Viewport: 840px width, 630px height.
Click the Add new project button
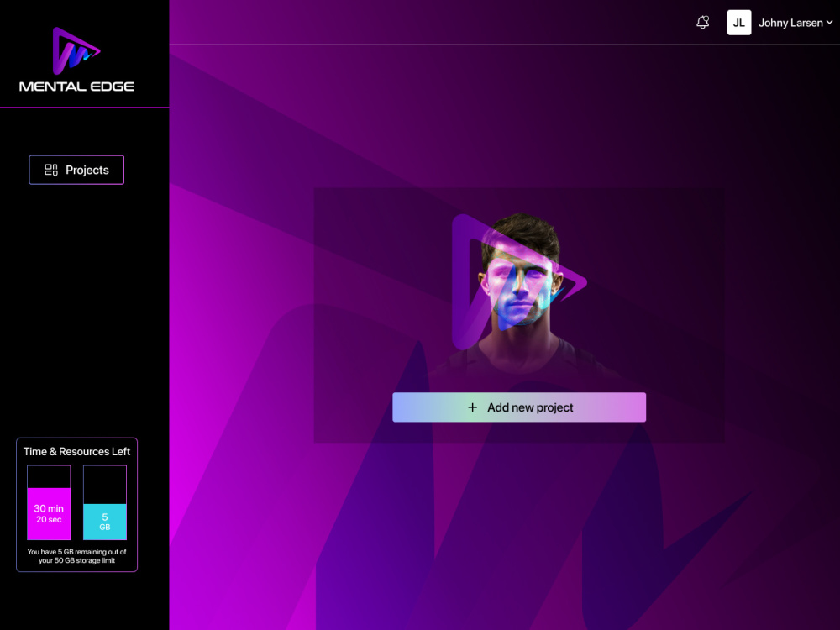(518, 407)
